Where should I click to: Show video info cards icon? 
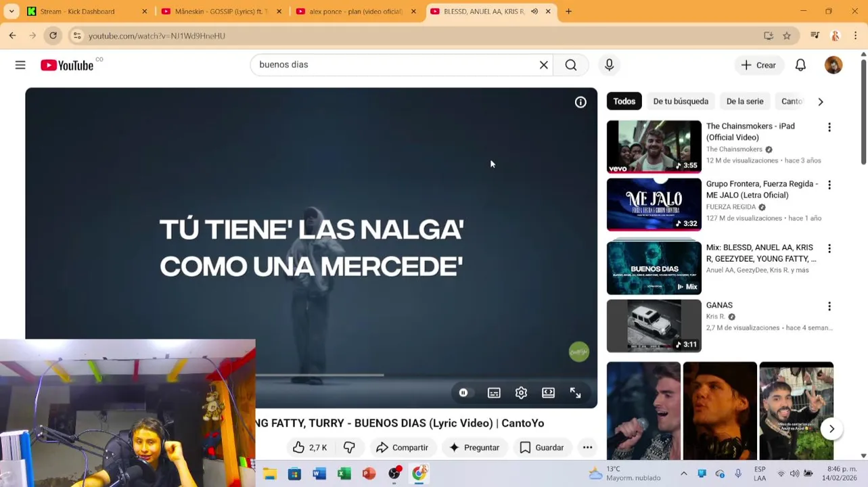point(580,102)
